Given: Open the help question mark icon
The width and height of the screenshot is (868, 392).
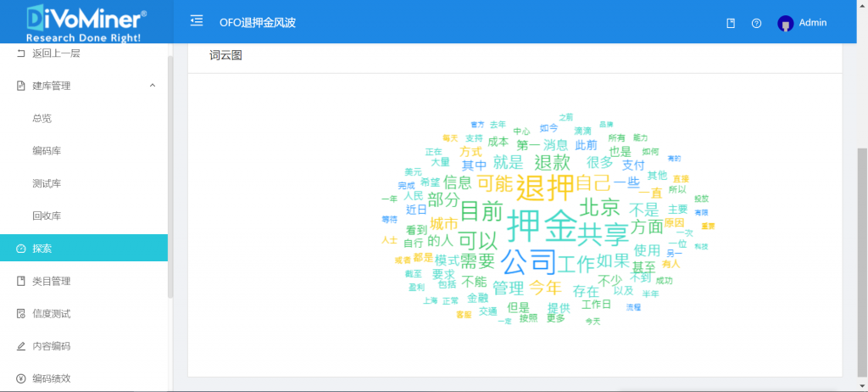Looking at the screenshot, I should point(757,23).
